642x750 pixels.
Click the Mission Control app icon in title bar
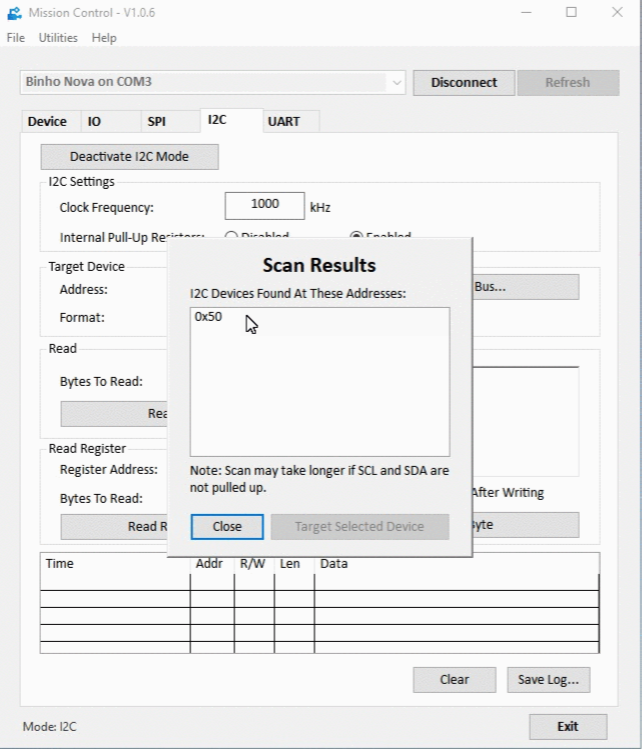coord(13,13)
